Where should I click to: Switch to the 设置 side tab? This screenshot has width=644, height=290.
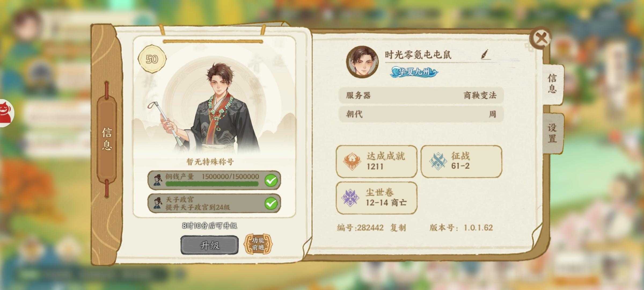point(553,133)
